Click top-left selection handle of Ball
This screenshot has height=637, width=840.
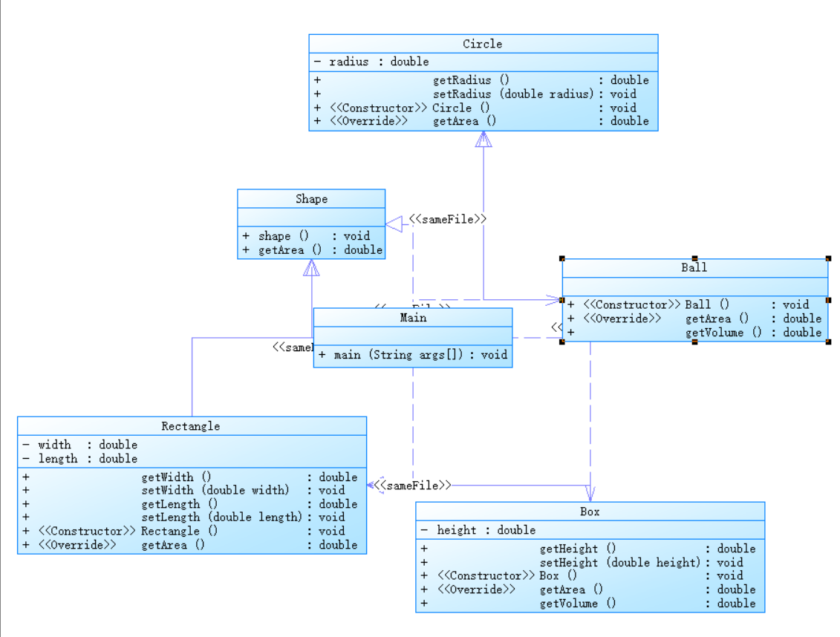tap(562, 258)
